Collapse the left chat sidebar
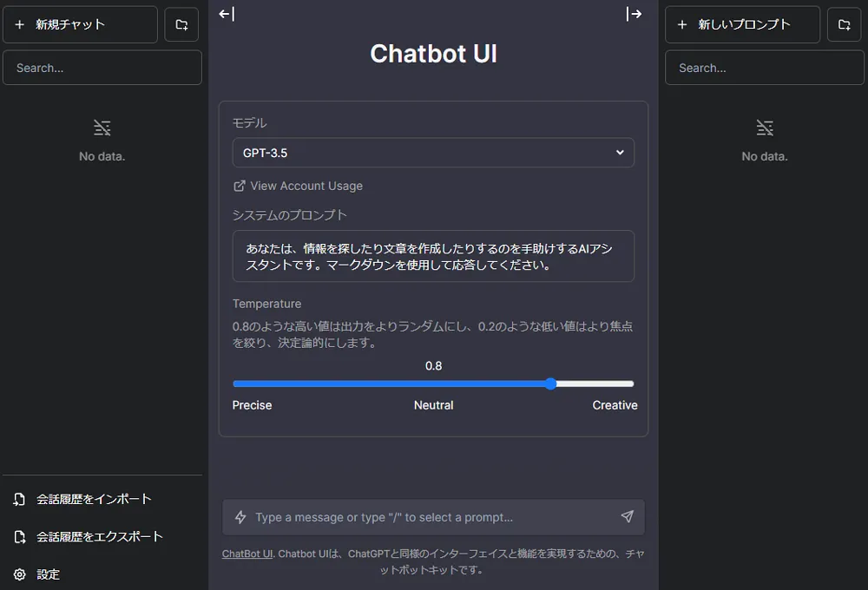 click(227, 14)
